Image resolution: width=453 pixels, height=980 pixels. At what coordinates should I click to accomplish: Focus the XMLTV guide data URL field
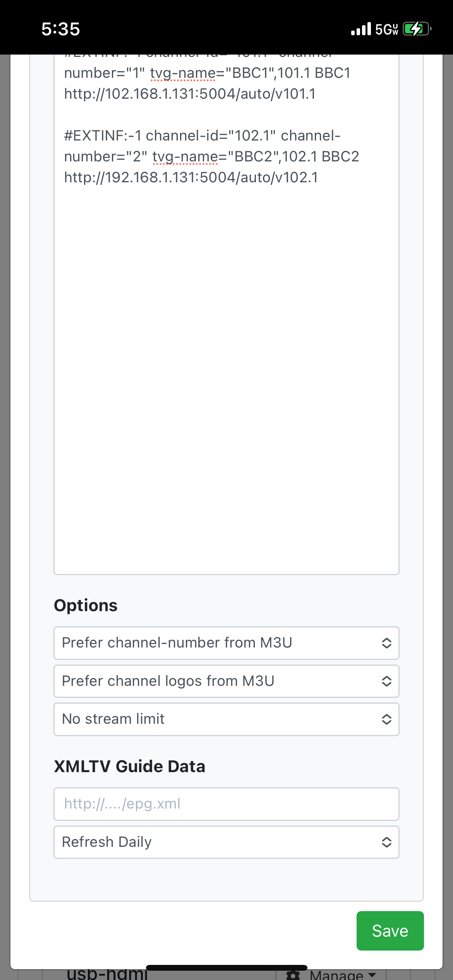pos(226,804)
